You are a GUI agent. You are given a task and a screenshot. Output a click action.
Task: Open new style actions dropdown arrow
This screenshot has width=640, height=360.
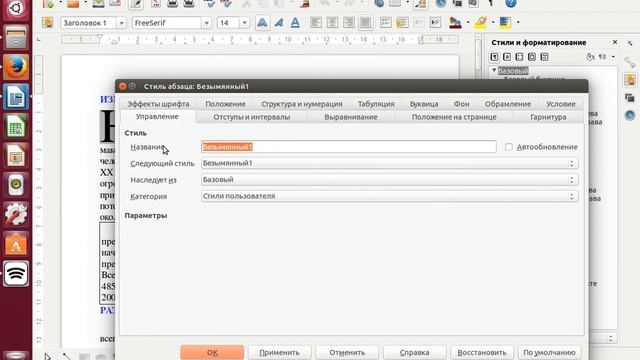(x=613, y=57)
